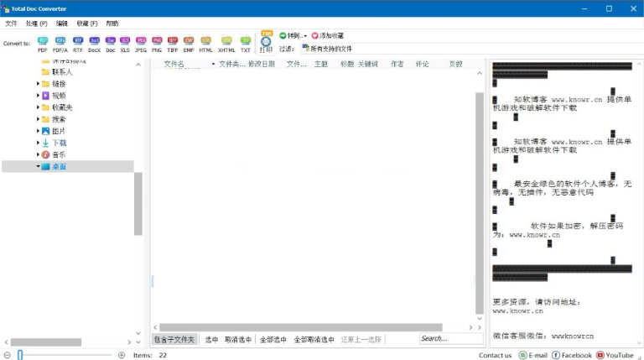Sort by 修改日期 column header

click(262, 64)
